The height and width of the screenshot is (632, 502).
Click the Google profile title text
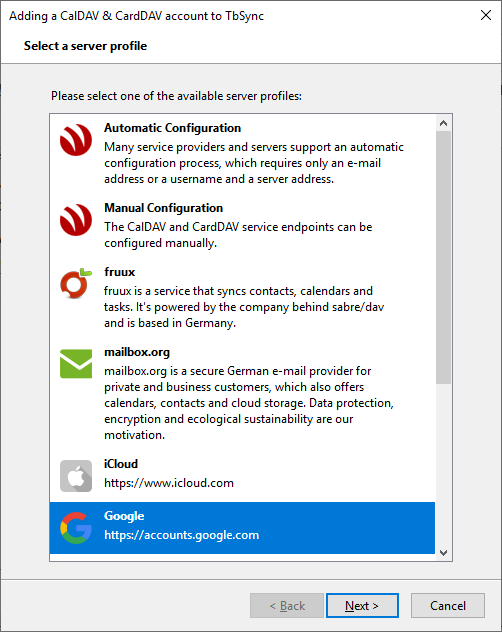pyautogui.click(x=124, y=516)
